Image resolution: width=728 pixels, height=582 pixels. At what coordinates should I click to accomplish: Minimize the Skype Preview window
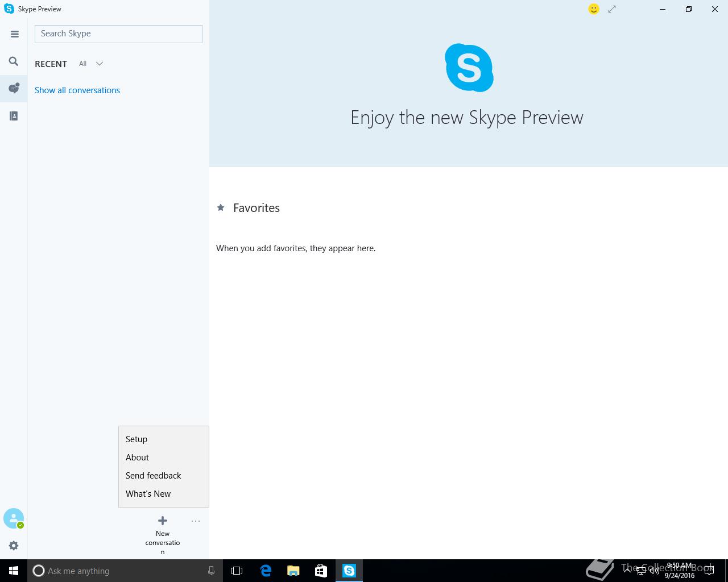pyautogui.click(x=663, y=9)
